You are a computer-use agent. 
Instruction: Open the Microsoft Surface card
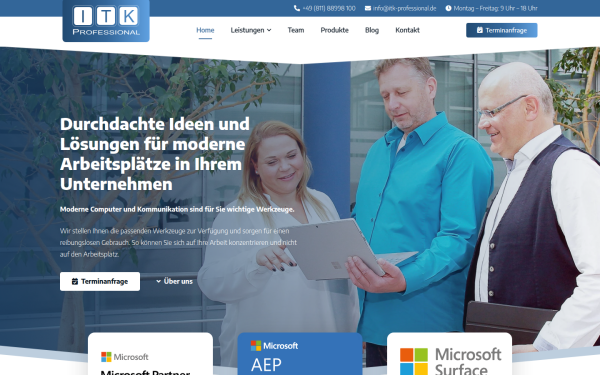pyautogui.click(x=449, y=354)
